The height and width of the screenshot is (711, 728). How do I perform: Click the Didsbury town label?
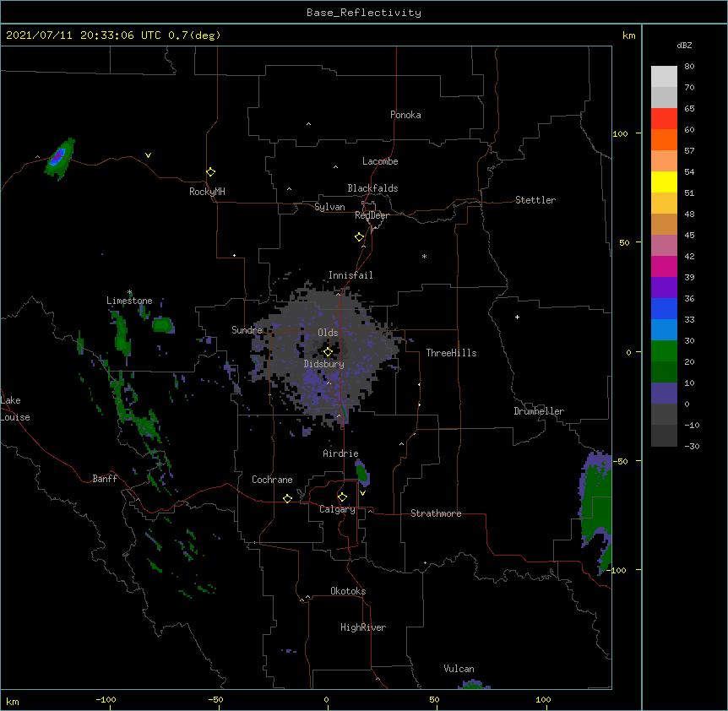pyautogui.click(x=324, y=364)
